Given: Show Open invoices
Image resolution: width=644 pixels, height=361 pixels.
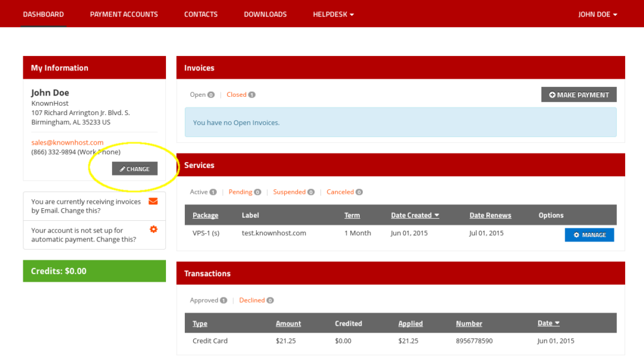Looking at the screenshot, I should pyautogui.click(x=202, y=94).
